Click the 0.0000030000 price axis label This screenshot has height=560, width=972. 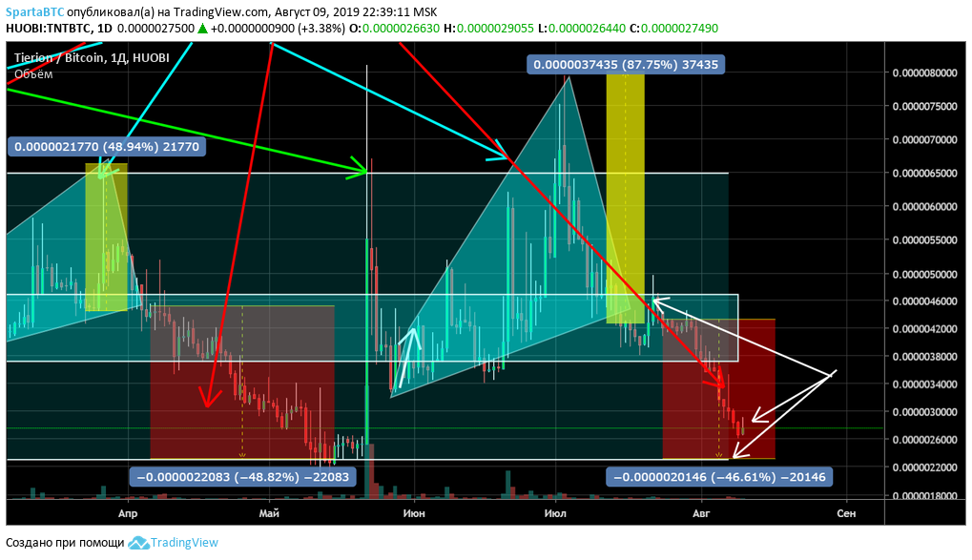pos(924,412)
